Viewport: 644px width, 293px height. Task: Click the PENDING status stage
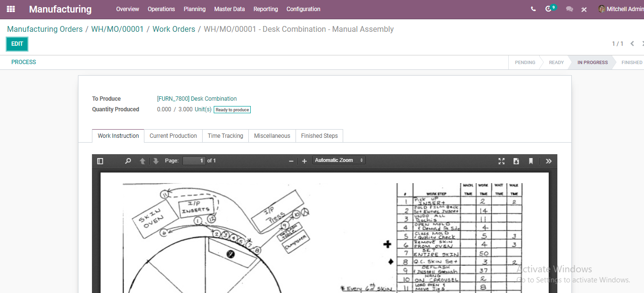(x=525, y=63)
